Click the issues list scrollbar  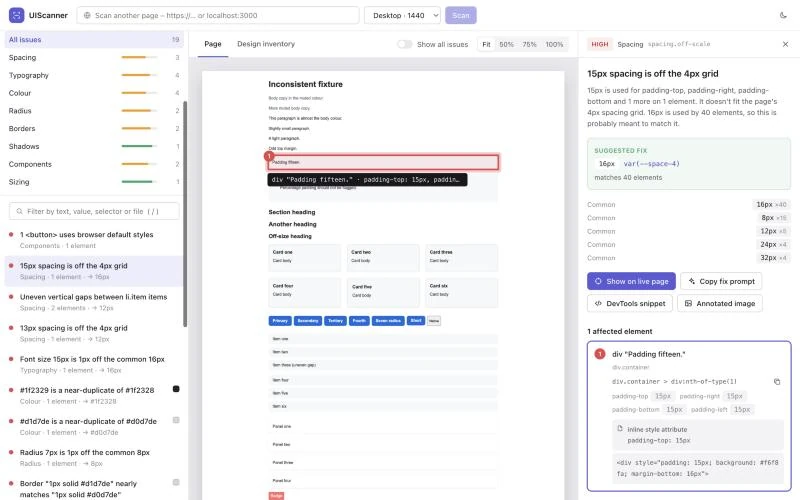(185, 214)
